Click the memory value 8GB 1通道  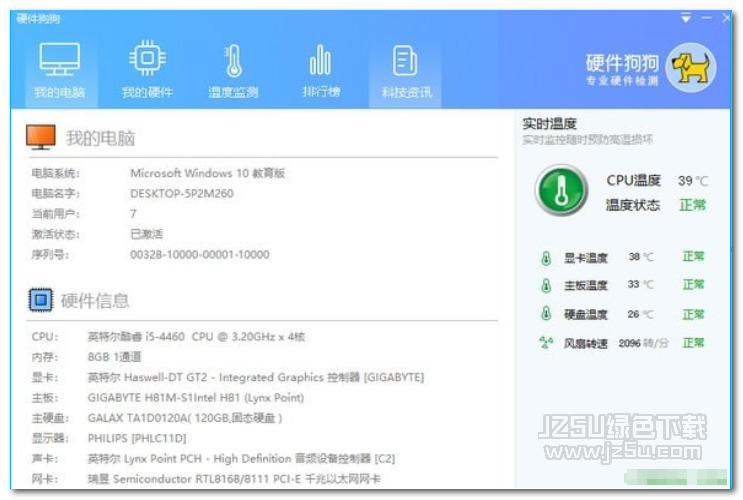coord(114,357)
